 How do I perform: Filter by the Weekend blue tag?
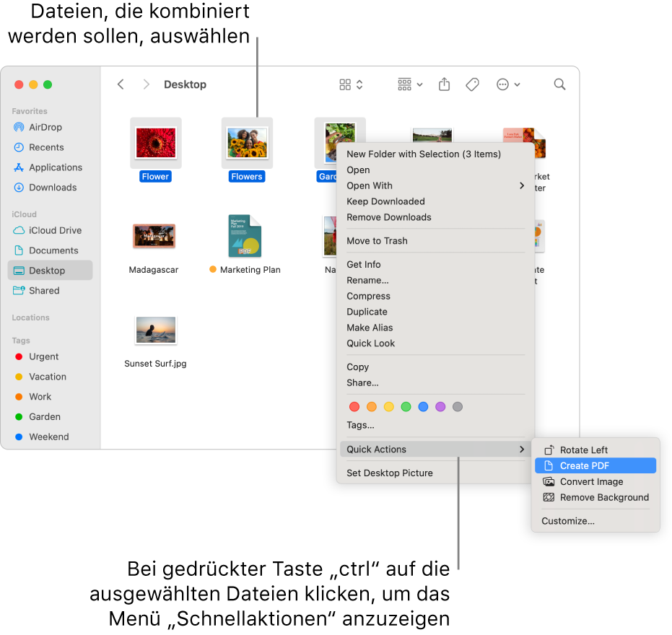tap(50, 437)
